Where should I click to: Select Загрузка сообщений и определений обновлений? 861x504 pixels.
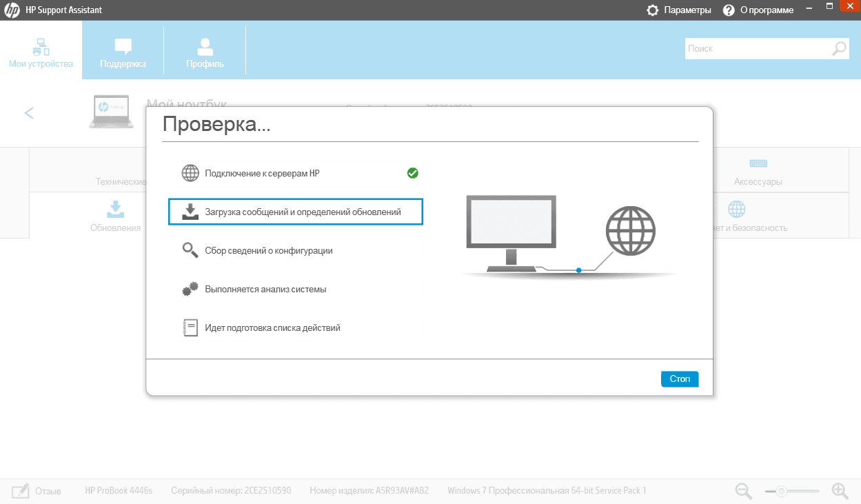pos(295,212)
